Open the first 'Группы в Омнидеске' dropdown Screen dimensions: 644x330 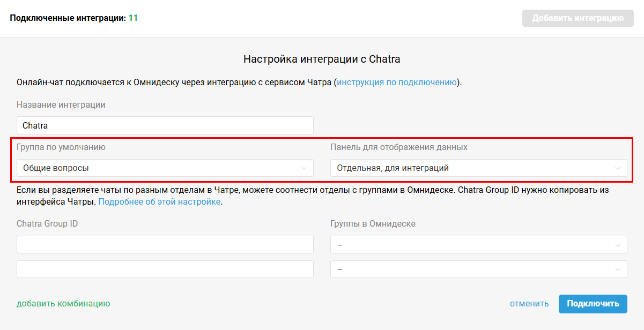pos(479,244)
